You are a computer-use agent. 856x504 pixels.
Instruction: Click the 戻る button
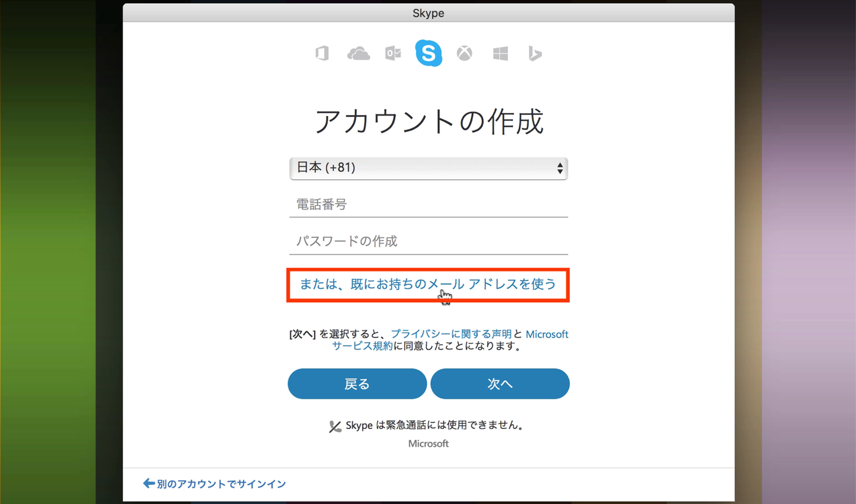coord(357,384)
